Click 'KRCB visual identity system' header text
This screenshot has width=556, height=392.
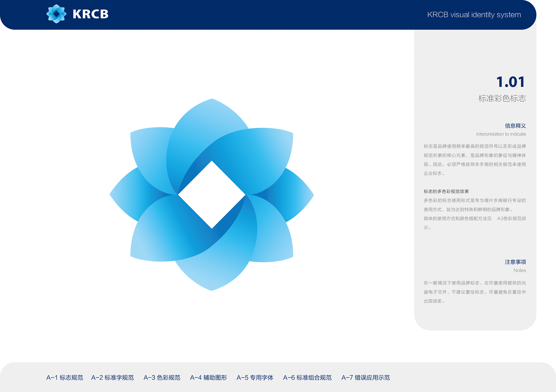coord(474,15)
